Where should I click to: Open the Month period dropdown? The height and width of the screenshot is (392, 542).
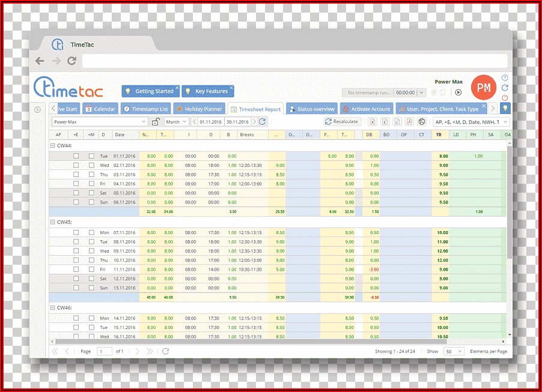coord(176,122)
